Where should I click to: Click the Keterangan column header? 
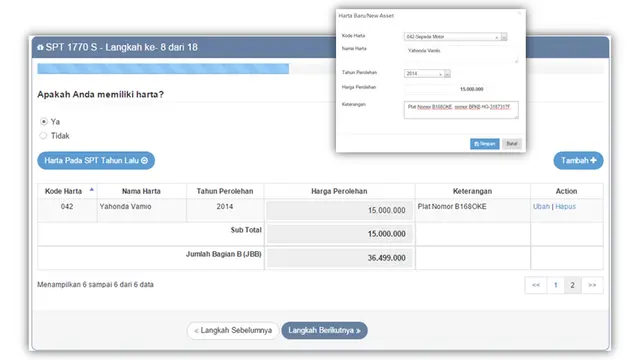click(472, 191)
